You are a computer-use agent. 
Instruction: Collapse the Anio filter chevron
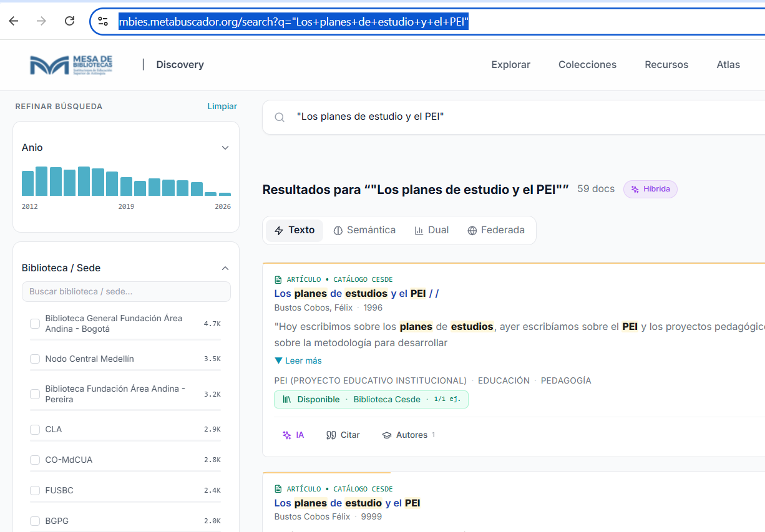225,148
